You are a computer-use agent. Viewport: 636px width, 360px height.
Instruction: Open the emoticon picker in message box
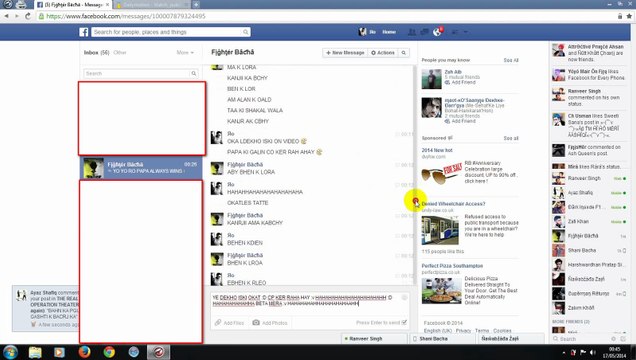(404, 298)
